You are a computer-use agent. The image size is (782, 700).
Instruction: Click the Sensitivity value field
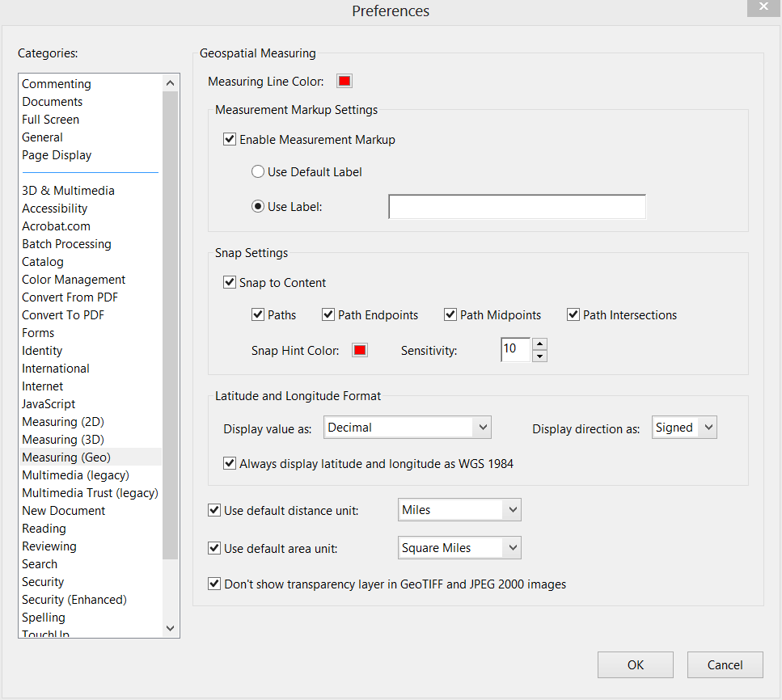pos(516,349)
